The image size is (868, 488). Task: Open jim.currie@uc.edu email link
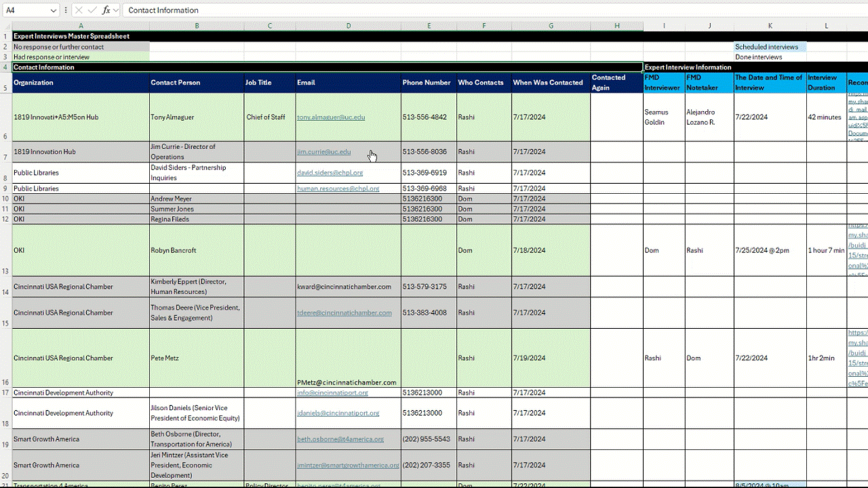click(323, 152)
